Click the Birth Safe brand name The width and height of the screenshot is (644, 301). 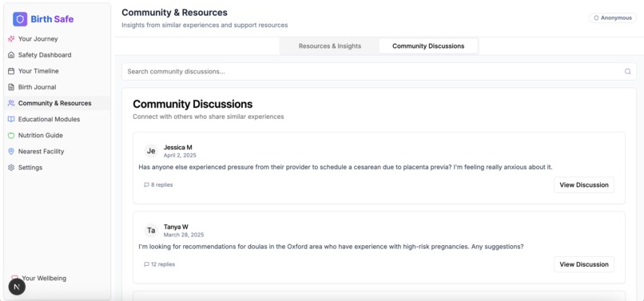52,19
